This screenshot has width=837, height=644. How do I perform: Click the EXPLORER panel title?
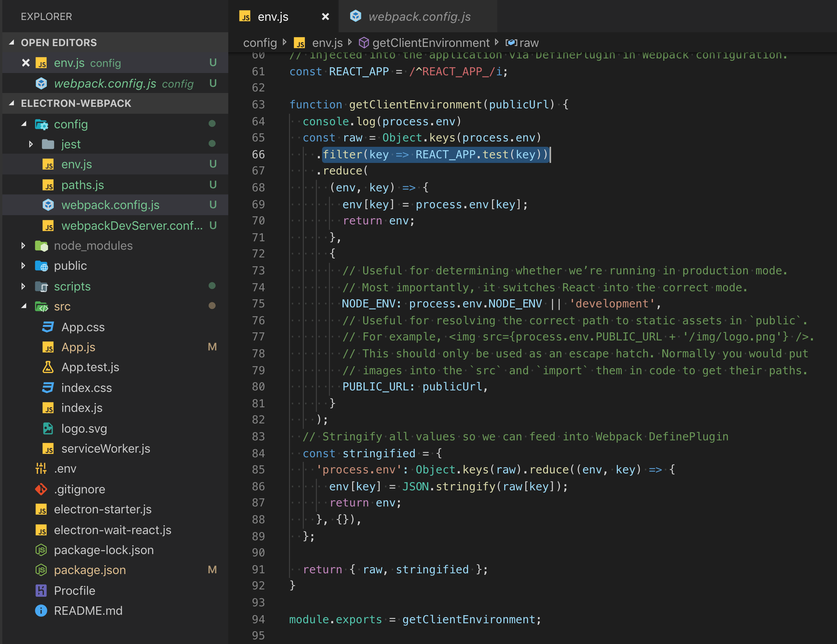pos(46,17)
